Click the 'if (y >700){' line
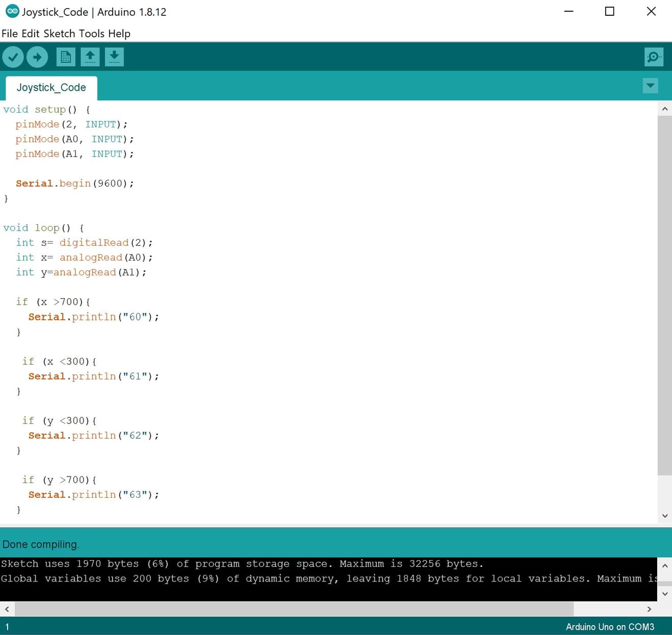 point(59,480)
